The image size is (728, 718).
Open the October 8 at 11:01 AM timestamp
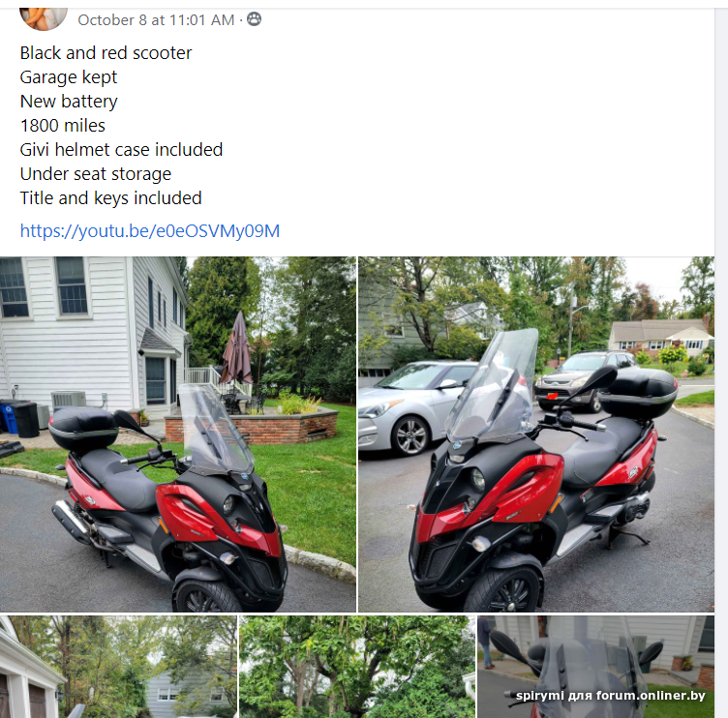point(156,20)
